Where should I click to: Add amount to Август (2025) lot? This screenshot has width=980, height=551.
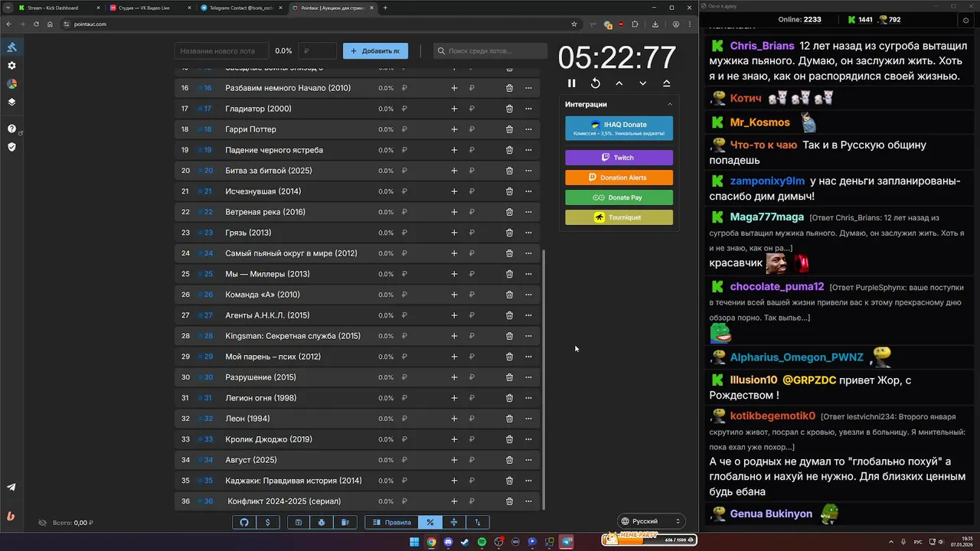click(454, 460)
